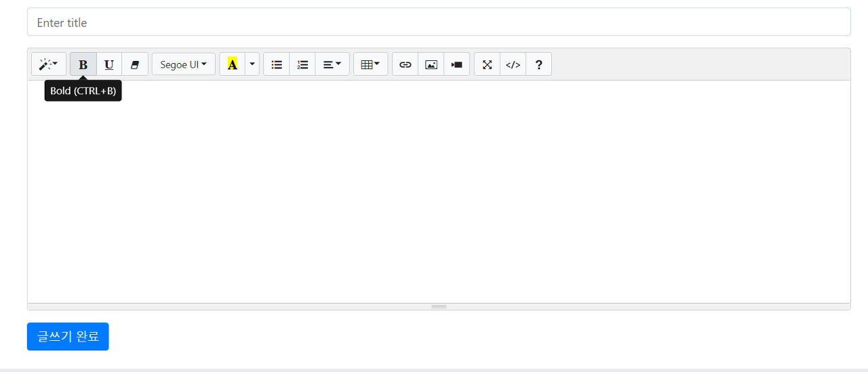Toggle the Code View button

coord(513,64)
